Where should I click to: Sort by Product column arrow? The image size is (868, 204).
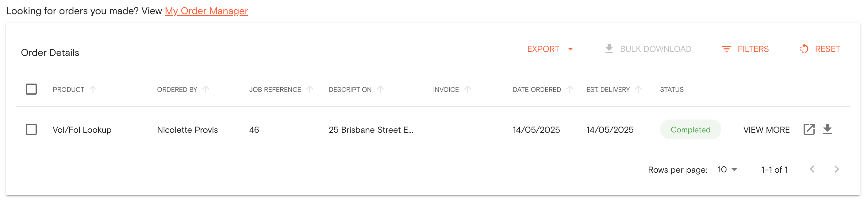tap(93, 89)
